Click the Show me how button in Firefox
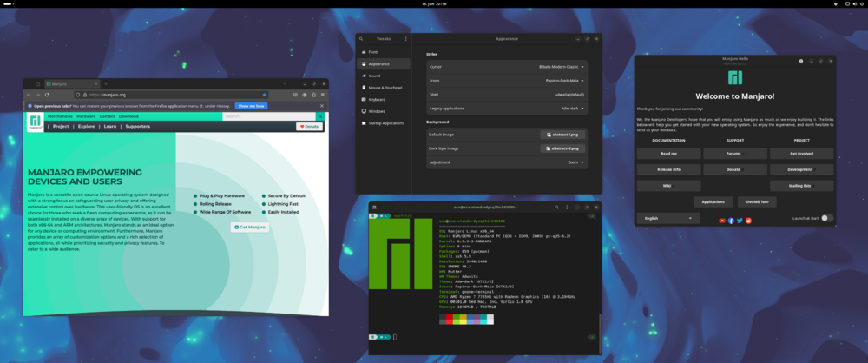The width and height of the screenshot is (868, 363). [x=252, y=106]
